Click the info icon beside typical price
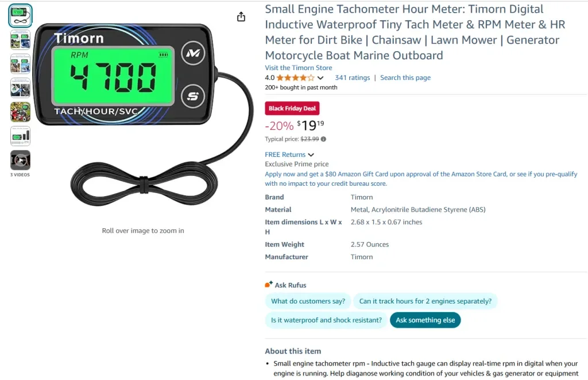 click(x=324, y=139)
